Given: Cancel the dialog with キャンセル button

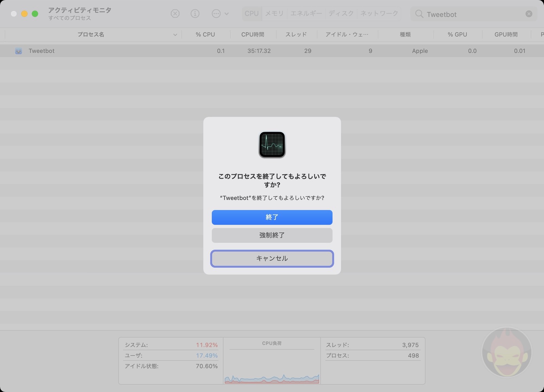Looking at the screenshot, I should [x=272, y=259].
